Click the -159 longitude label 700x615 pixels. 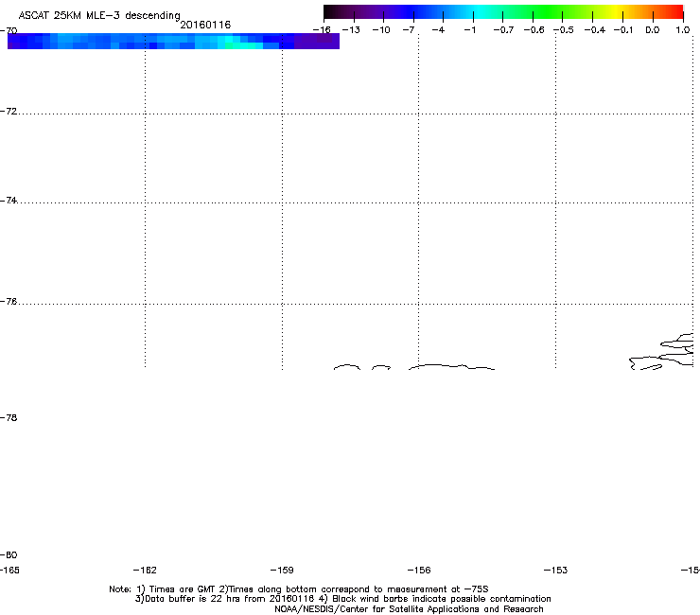(x=282, y=570)
